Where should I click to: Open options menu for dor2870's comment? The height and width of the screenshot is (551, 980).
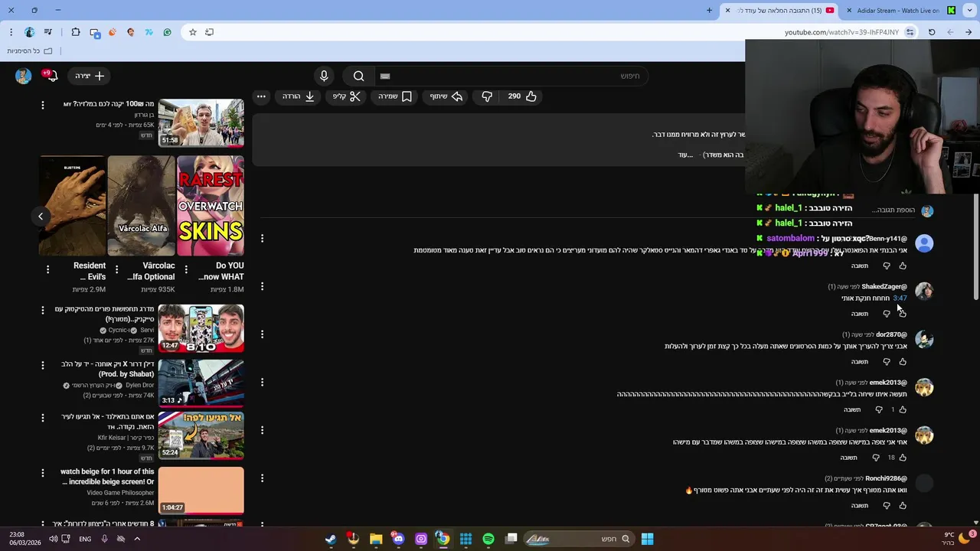[x=262, y=334]
